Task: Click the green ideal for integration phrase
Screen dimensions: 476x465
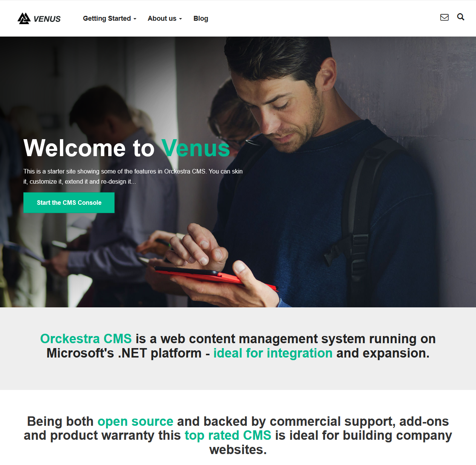Action: (273, 353)
